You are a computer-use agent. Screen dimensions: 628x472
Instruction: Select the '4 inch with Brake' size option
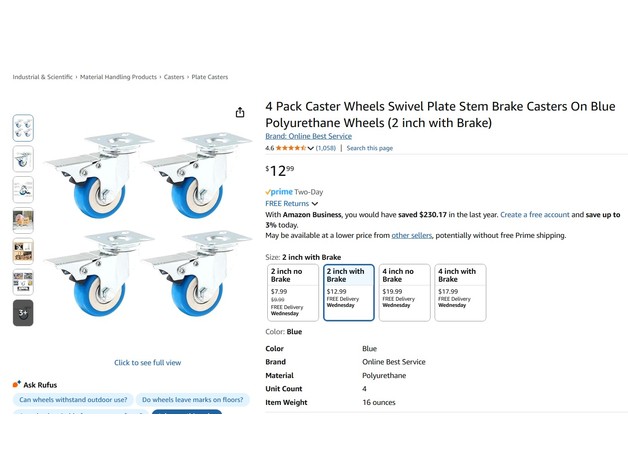460,292
